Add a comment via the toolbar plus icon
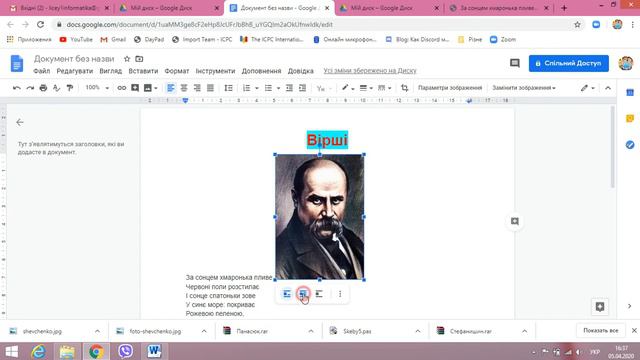 [x=135, y=88]
